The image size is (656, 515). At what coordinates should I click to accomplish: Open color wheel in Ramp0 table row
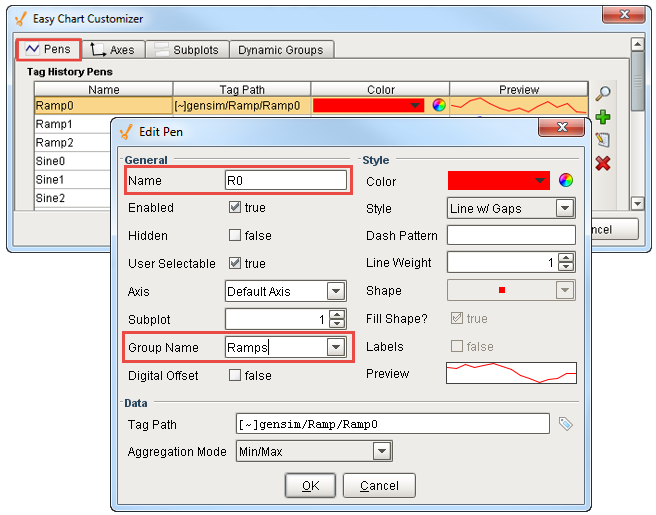[438, 104]
